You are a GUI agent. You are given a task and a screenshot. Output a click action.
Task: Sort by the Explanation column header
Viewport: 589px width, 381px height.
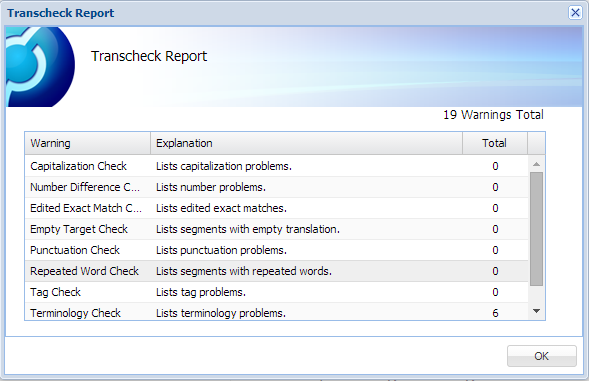(306, 143)
